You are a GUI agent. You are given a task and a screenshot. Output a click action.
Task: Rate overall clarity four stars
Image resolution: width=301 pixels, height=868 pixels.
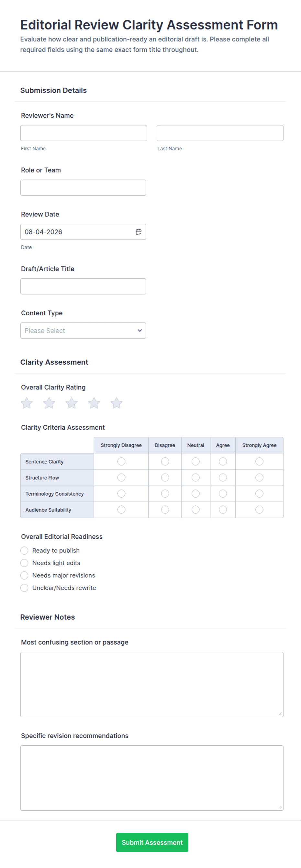[94, 403]
